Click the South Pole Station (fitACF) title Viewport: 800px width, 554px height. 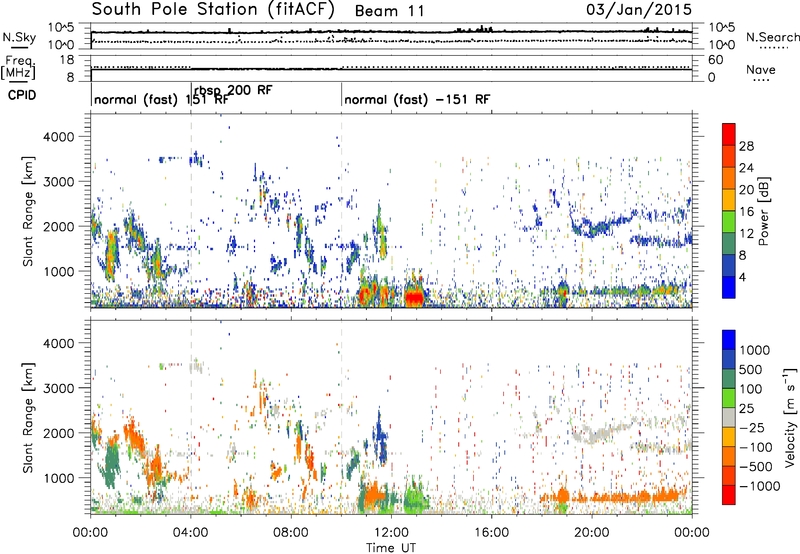pyautogui.click(x=213, y=10)
